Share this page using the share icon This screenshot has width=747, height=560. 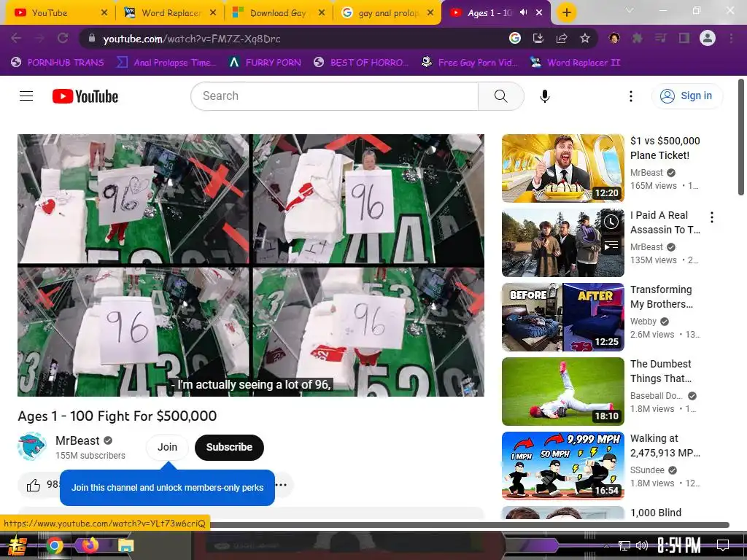click(x=562, y=38)
